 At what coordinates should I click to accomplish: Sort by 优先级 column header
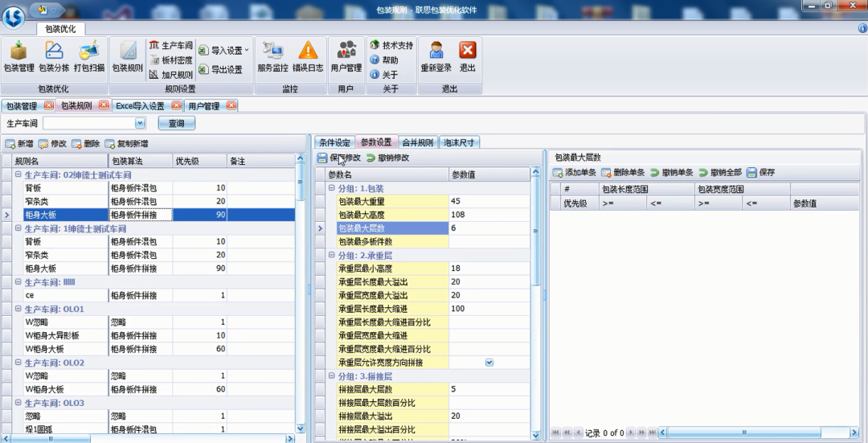(199, 161)
